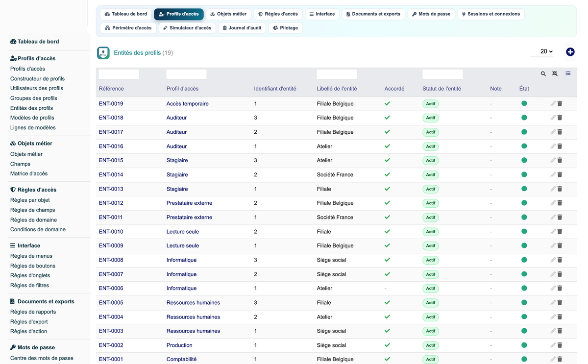Open the list view options icon
This screenshot has width=588, height=364.
[568, 73]
